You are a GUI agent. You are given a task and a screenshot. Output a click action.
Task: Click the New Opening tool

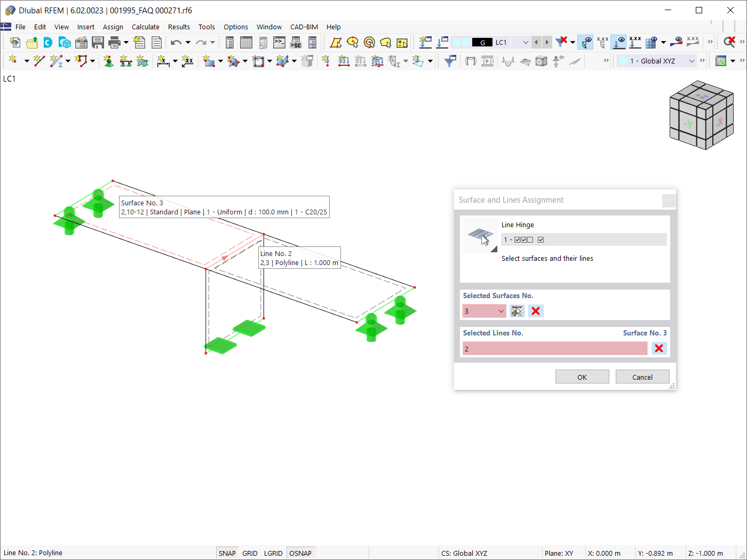258,61
